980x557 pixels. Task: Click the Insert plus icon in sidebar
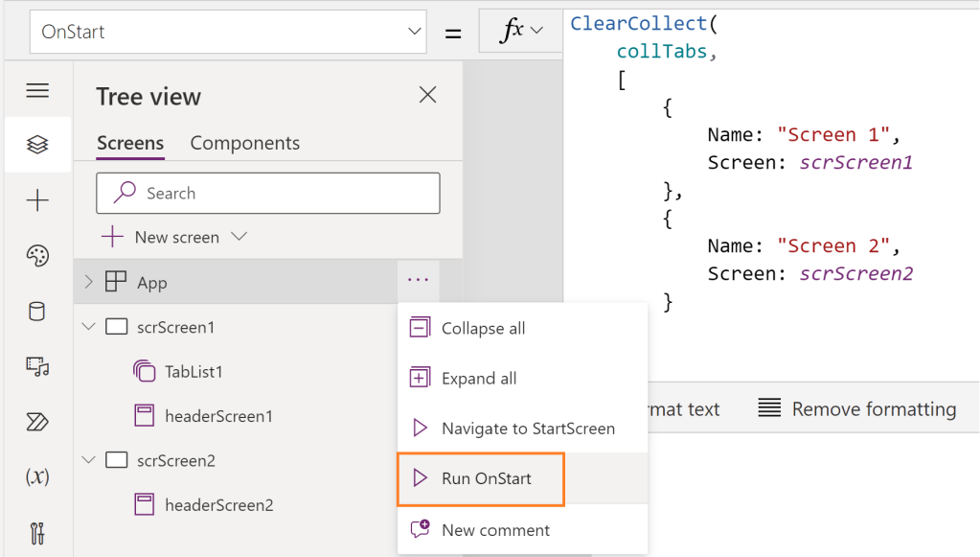click(37, 200)
